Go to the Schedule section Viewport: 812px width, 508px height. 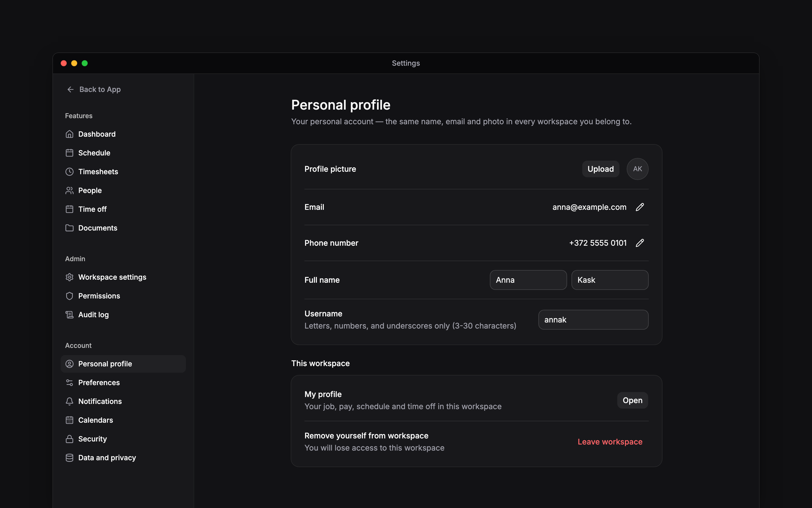pos(123,153)
